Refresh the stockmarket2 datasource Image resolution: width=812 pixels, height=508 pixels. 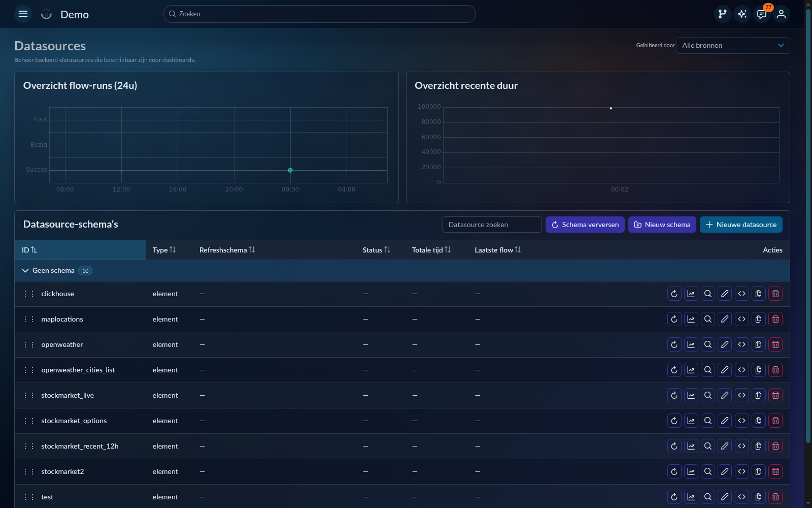674,471
